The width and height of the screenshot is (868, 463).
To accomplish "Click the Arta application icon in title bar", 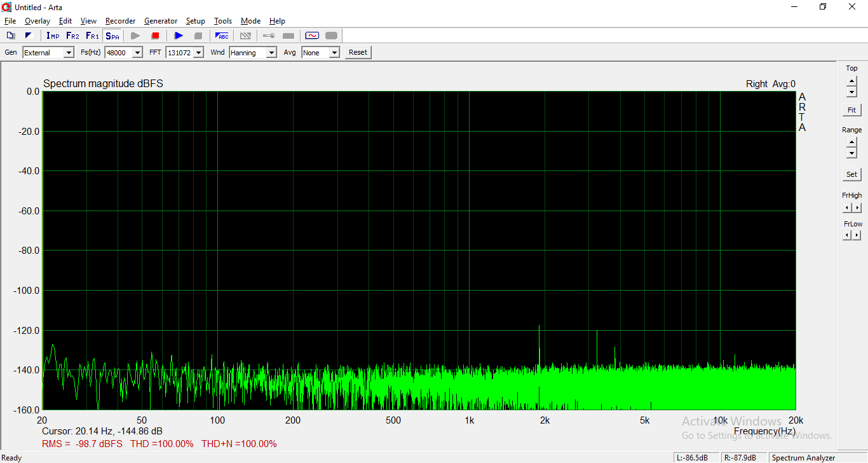I will (x=7, y=7).
